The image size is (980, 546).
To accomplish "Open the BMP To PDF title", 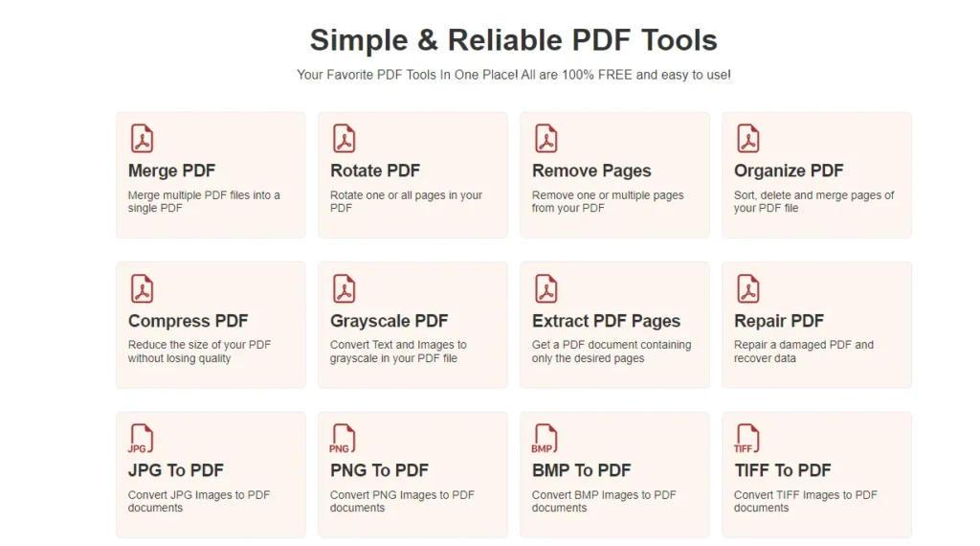I will 581,470.
